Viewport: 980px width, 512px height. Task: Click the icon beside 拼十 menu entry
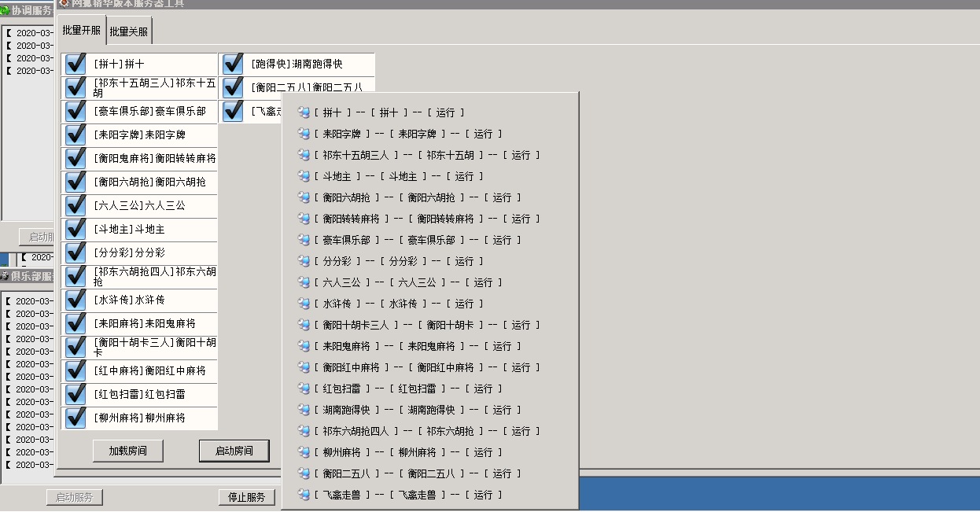(304, 112)
